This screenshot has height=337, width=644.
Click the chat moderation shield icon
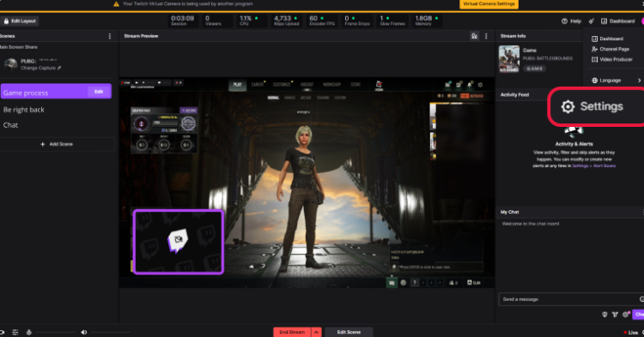605,315
